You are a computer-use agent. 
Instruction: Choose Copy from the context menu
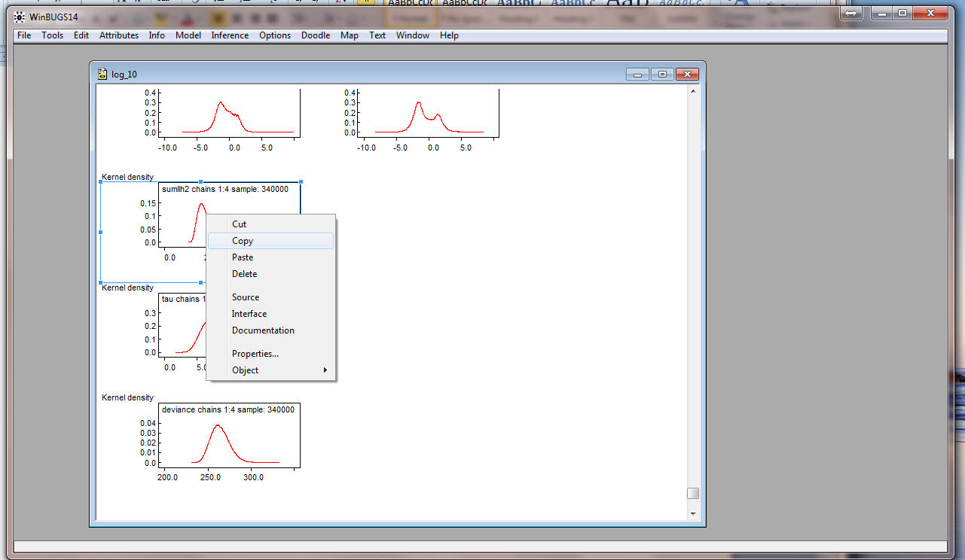click(x=243, y=241)
